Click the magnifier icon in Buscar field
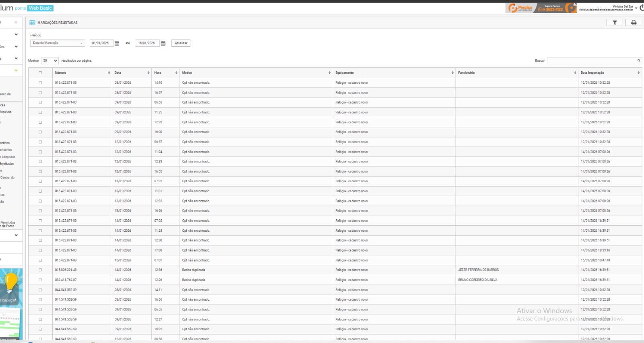The height and width of the screenshot is (343, 644). (x=638, y=61)
